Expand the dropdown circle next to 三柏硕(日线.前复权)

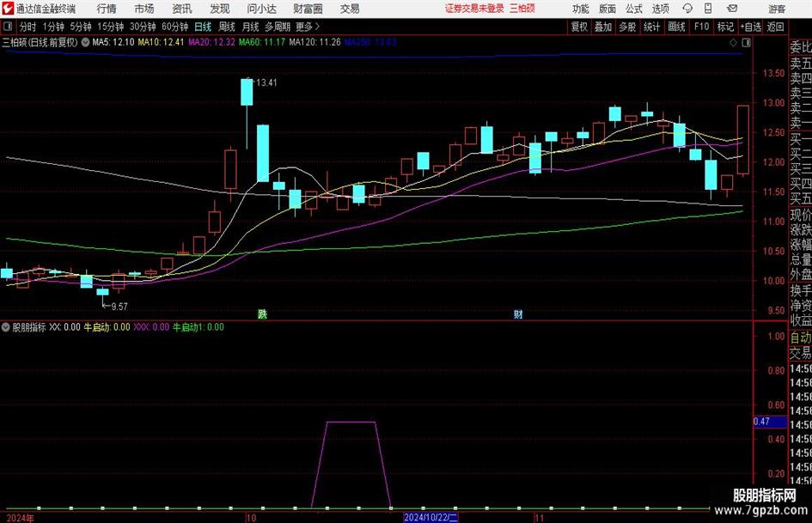tap(85, 42)
